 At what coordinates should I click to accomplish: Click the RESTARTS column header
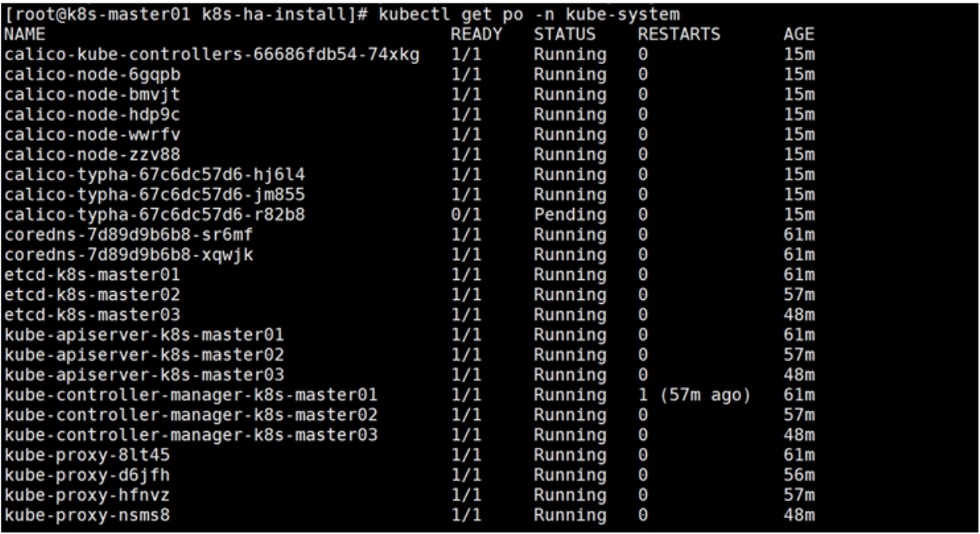678,35
